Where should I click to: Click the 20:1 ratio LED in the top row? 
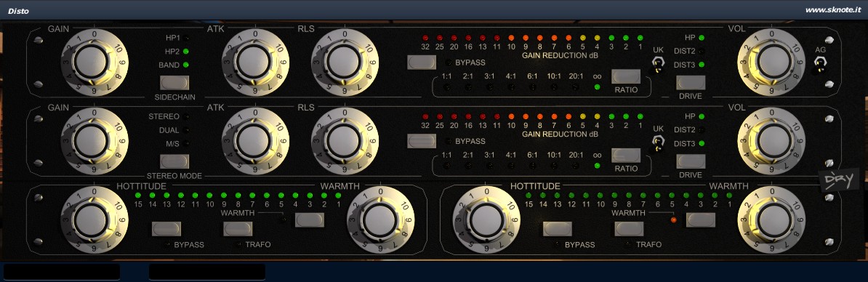pyautogui.click(x=576, y=86)
